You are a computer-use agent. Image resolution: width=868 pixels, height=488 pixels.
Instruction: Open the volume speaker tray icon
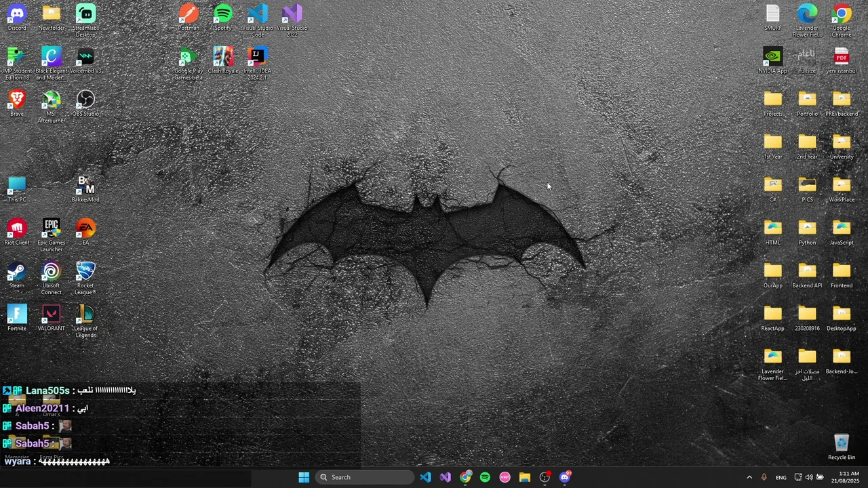point(808,477)
